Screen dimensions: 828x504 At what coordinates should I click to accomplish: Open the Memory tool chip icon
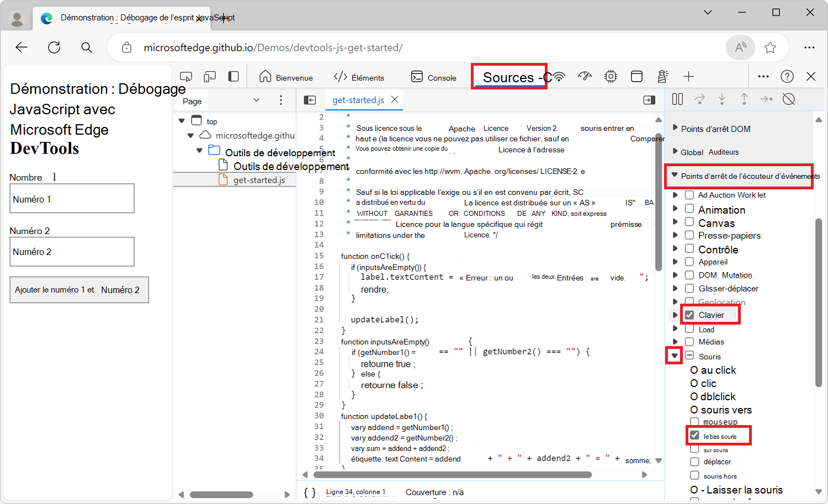coord(611,77)
